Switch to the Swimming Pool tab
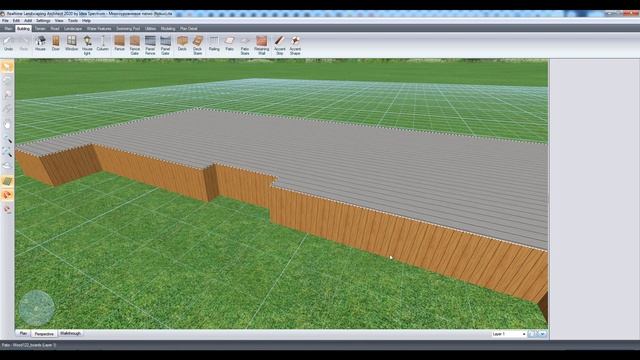The width and height of the screenshot is (640, 360). point(128,29)
